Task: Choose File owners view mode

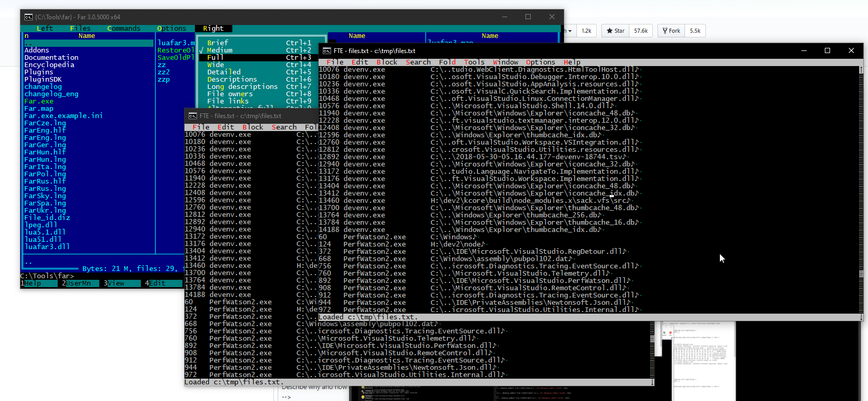Action: pyautogui.click(x=259, y=94)
